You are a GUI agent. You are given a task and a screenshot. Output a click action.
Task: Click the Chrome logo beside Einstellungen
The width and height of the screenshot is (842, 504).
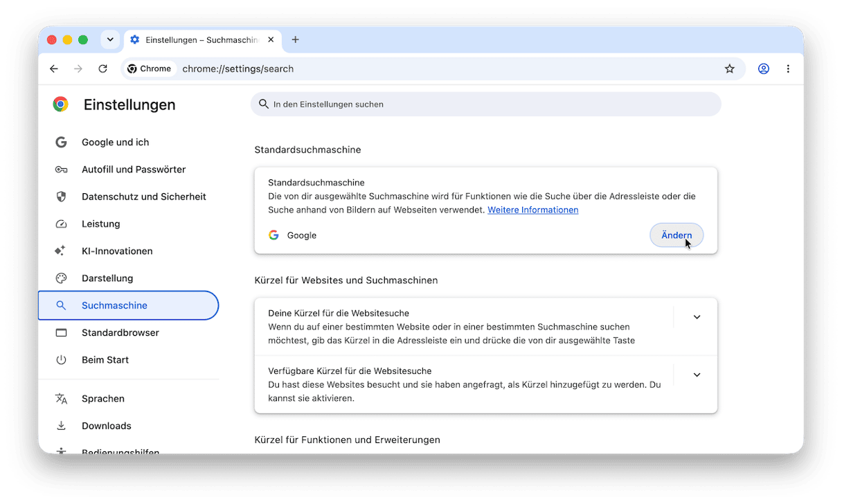click(61, 105)
